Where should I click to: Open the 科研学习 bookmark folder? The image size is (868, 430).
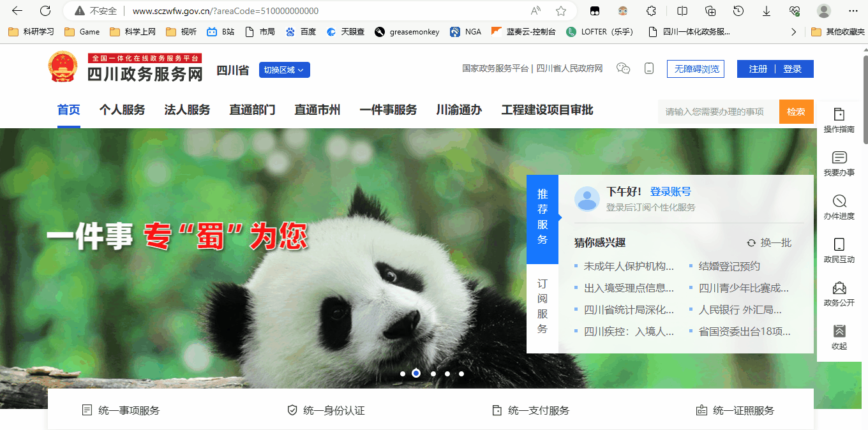point(31,31)
